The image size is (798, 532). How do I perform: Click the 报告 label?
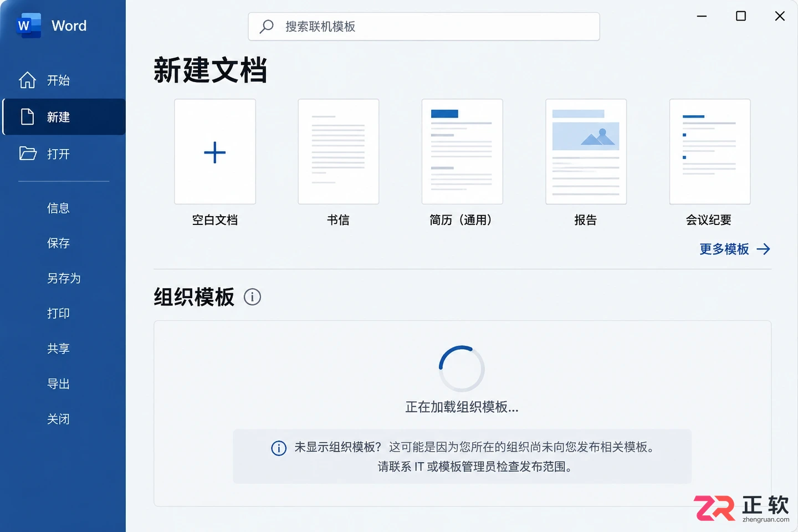coord(586,220)
